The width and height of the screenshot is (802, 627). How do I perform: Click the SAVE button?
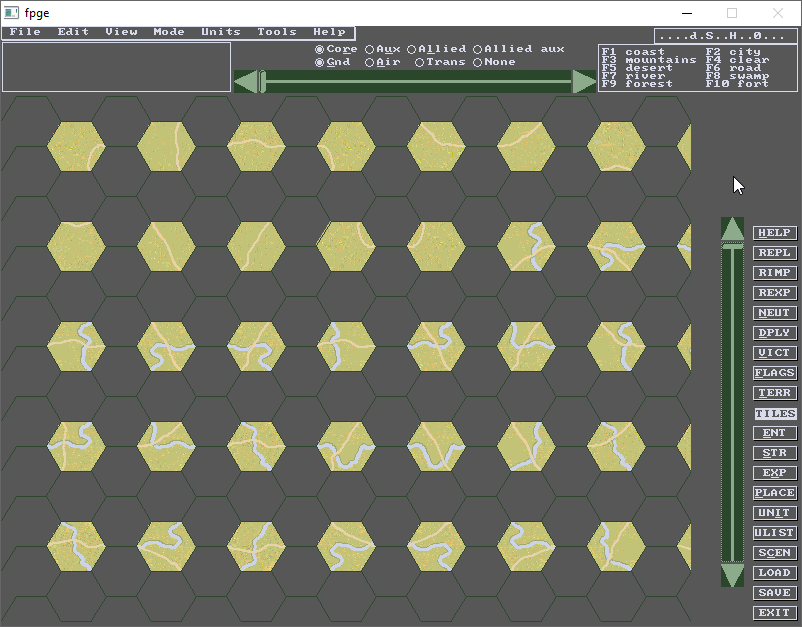click(774, 593)
